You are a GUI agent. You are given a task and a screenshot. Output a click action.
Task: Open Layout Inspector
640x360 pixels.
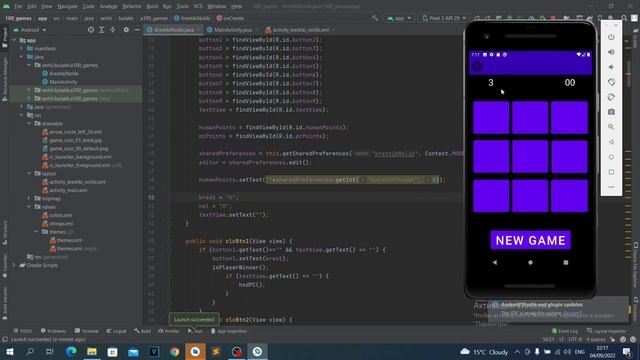coord(607,331)
